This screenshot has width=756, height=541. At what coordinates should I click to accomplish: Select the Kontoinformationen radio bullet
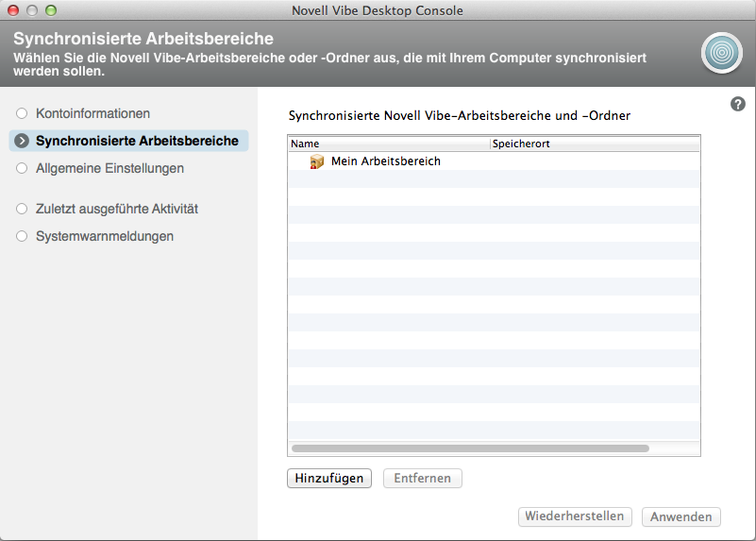pos(23,113)
